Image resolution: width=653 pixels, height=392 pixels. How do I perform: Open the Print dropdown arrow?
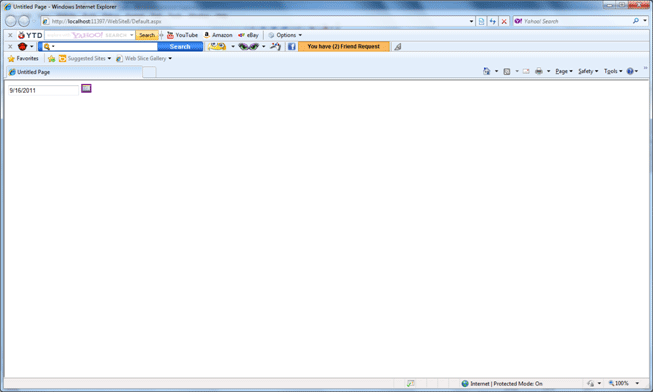[x=548, y=71]
